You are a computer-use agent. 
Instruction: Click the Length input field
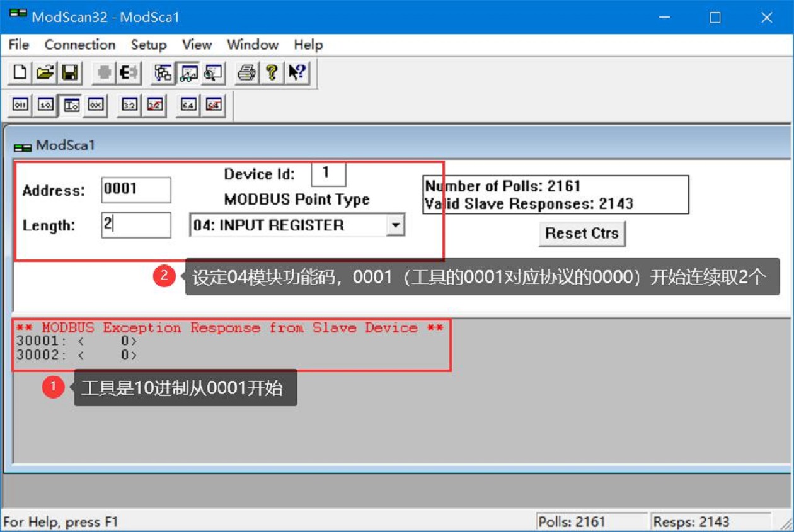point(136,225)
